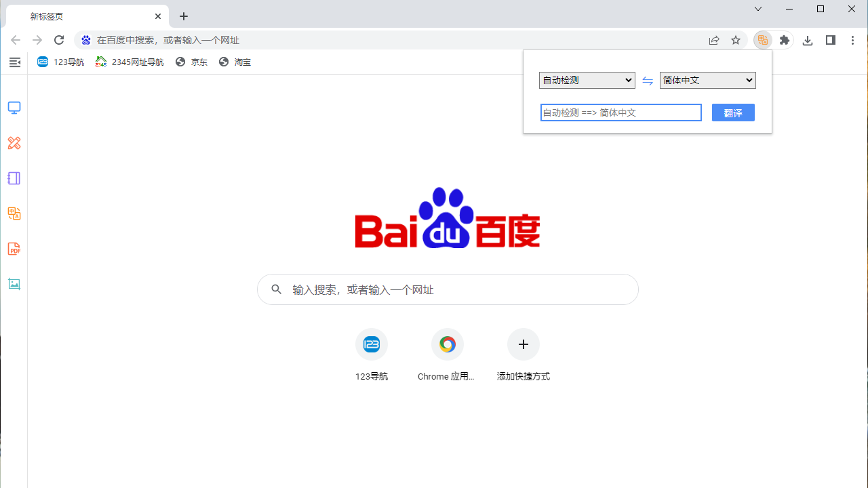Open the tab search chevron next to tabs

coord(757,9)
